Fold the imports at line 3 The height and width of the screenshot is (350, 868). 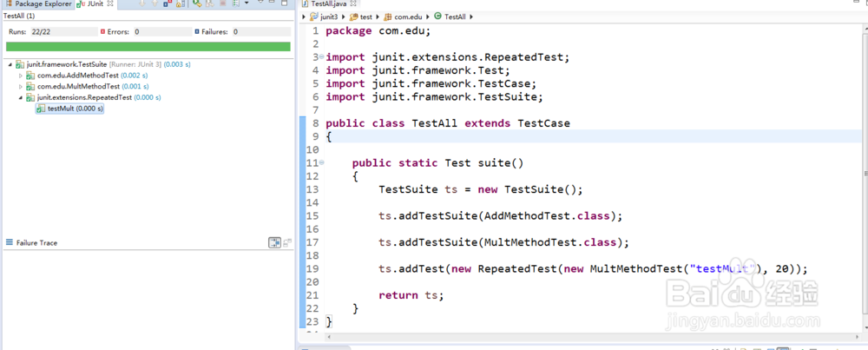tap(322, 57)
